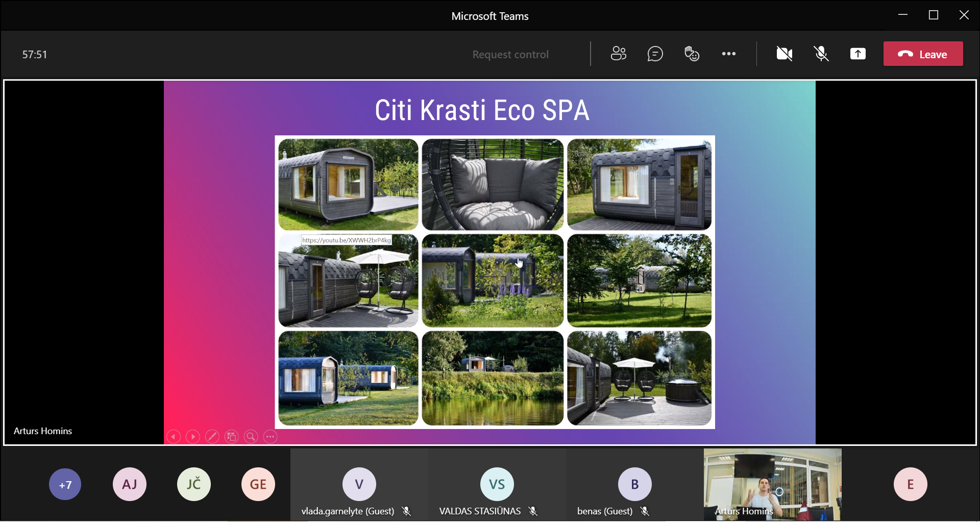Turn on the camera

785,54
